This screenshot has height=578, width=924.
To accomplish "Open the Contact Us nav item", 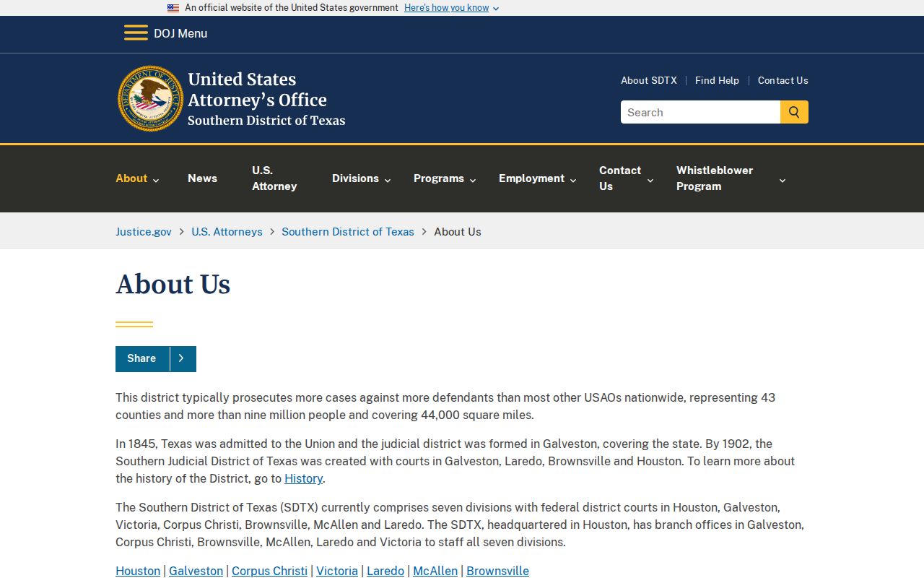I will coord(620,178).
